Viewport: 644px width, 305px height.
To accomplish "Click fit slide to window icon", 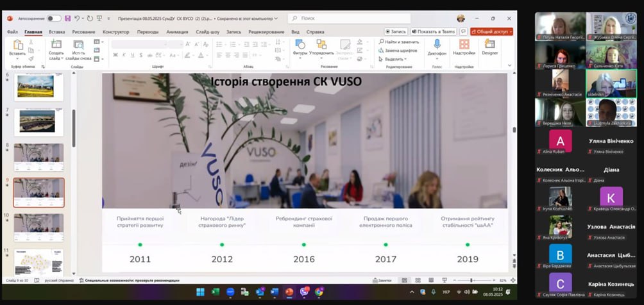I will 513,281.
